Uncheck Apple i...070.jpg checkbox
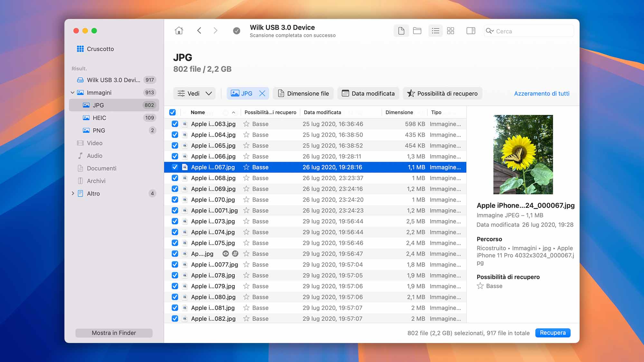The image size is (644, 362). pyautogui.click(x=175, y=200)
